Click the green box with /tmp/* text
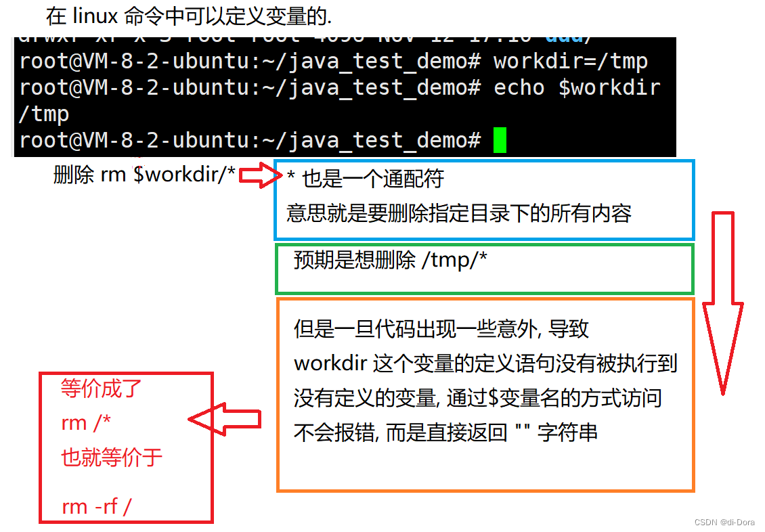765x532 pixels. [485, 269]
